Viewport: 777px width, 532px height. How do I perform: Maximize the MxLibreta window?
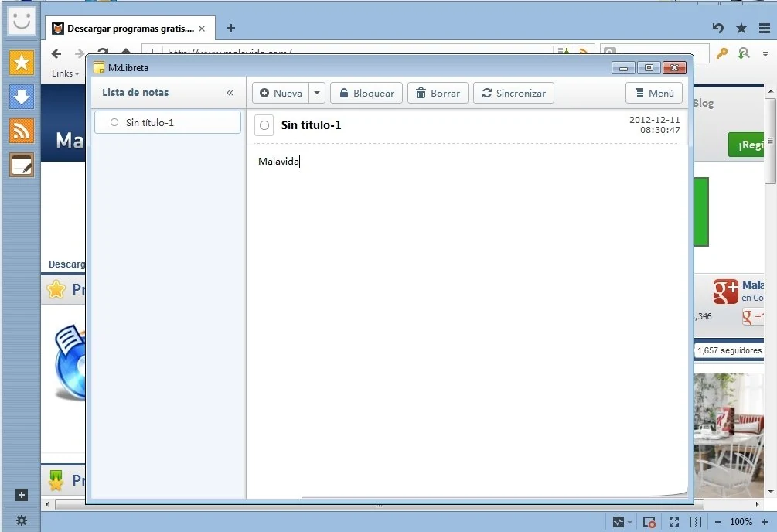point(649,68)
